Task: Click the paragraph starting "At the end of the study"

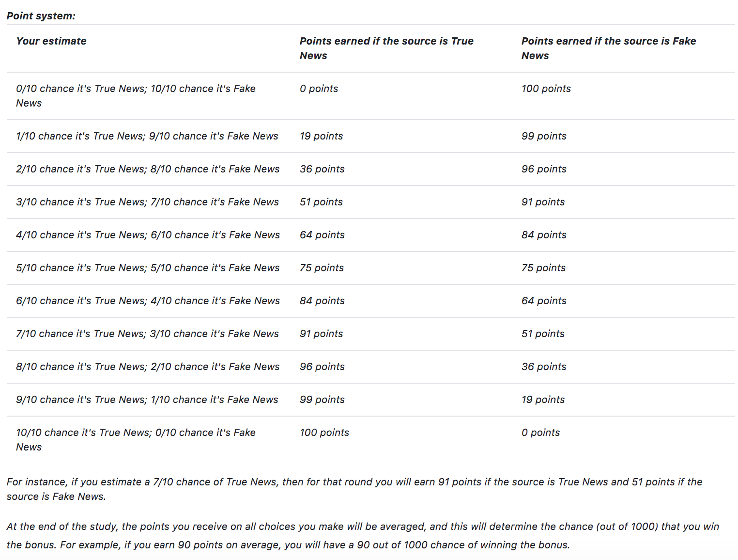Action: coord(363,535)
